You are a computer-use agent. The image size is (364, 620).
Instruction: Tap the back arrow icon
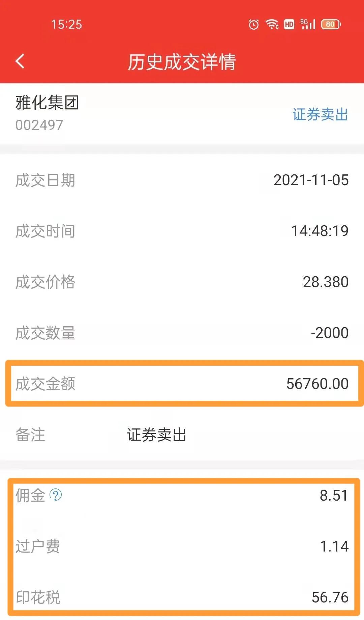pyautogui.click(x=20, y=61)
